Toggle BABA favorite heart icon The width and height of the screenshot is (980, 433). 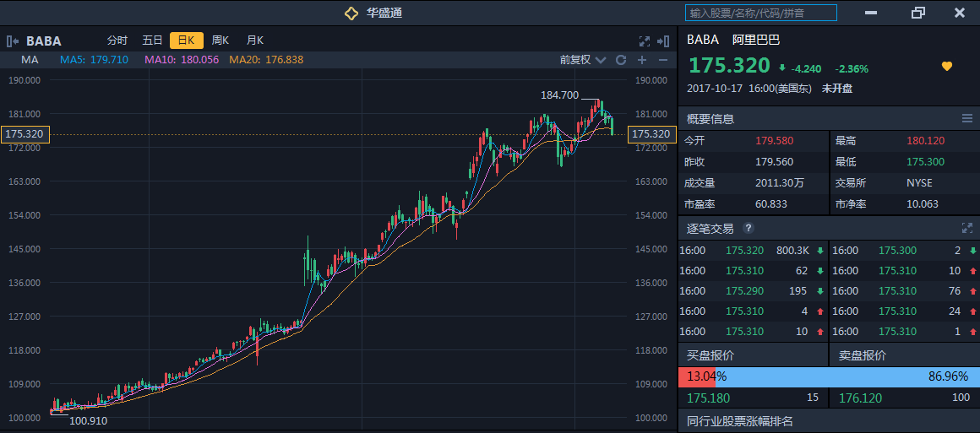click(x=947, y=67)
